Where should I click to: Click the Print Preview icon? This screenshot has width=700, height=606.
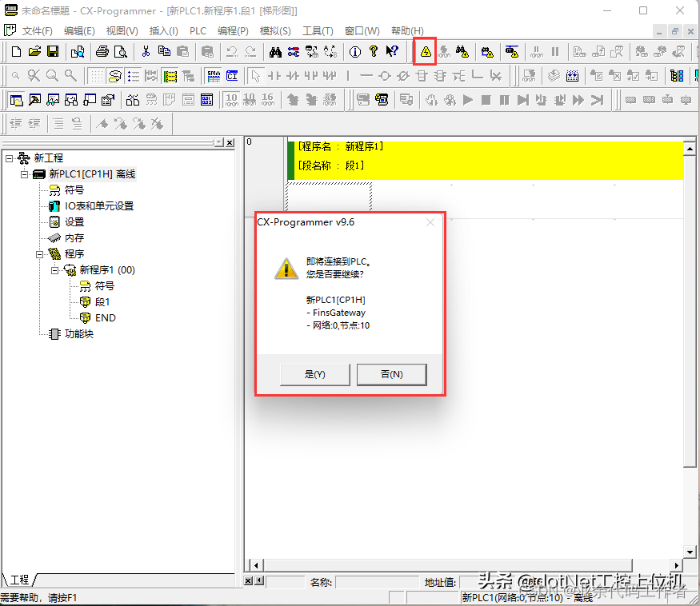tap(121, 52)
